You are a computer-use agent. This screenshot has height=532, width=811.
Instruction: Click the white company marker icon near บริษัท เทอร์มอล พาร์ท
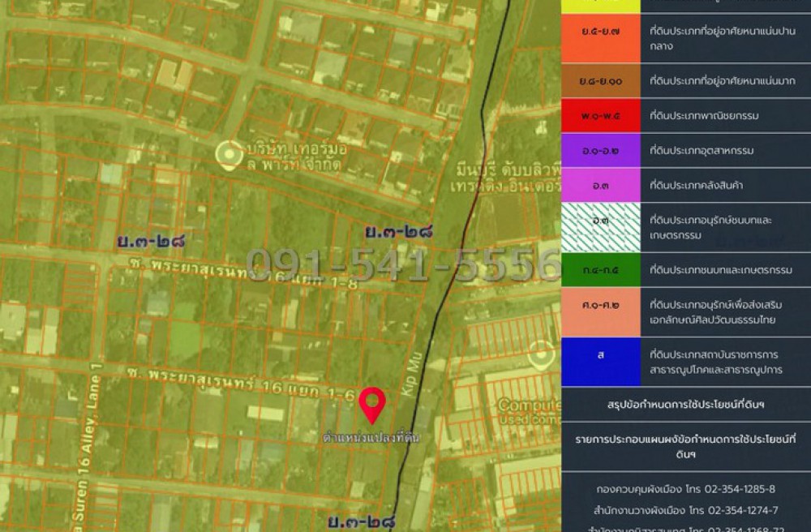tap(229, 155)
